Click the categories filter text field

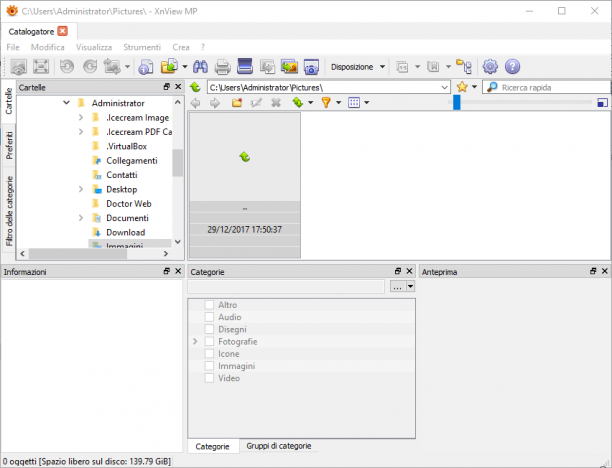[286, 287]
